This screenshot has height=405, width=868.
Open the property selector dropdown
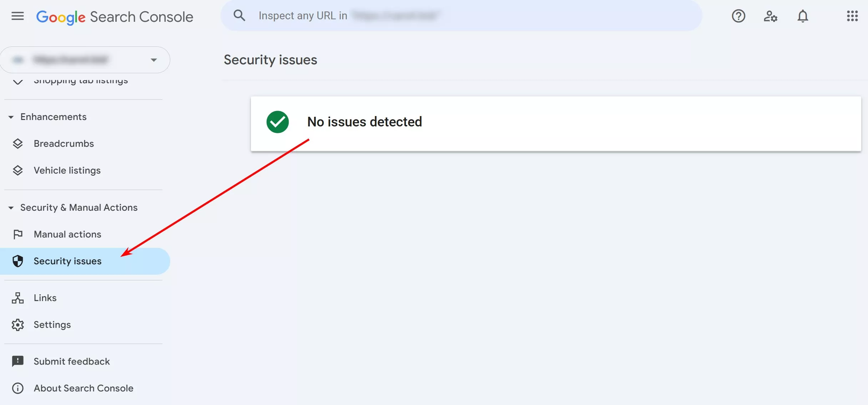[x=85, y=60]
